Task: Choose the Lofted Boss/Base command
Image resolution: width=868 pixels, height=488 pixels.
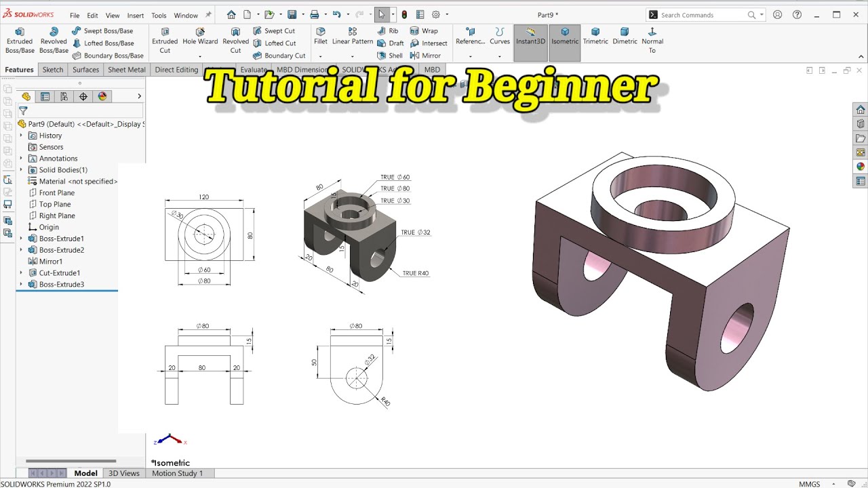Action: pos(102,43)
